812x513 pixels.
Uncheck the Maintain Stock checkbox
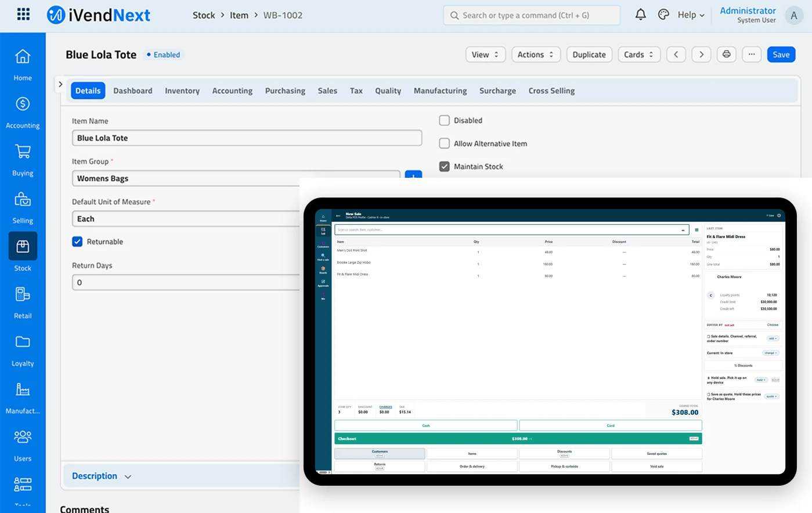(444, 166)
